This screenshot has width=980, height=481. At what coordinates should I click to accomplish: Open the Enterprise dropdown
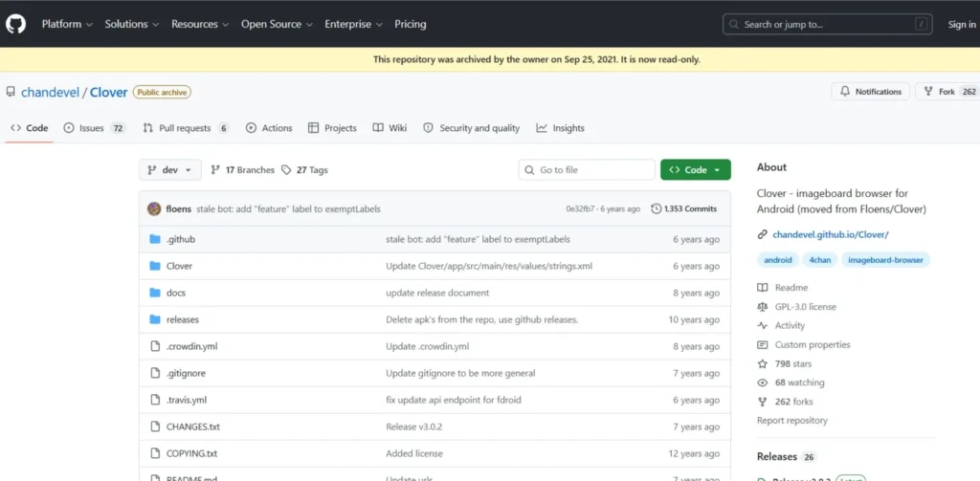354,24
